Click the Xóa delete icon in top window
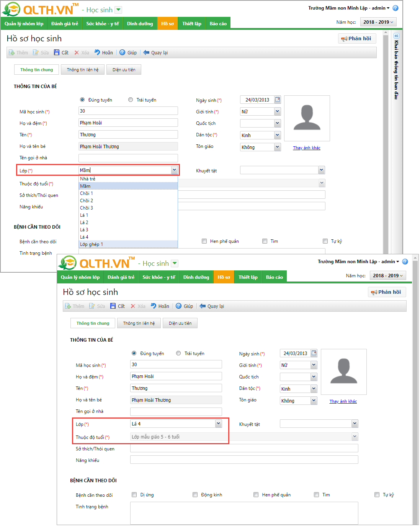Screen dimensions: 420x527 tap(77, 52)
